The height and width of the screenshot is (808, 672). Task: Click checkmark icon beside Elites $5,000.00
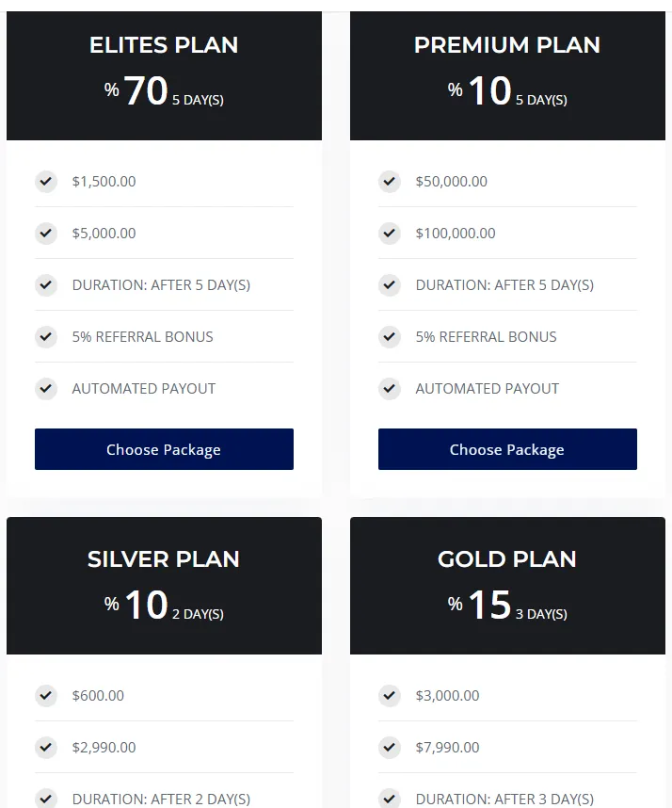point(46,233)
